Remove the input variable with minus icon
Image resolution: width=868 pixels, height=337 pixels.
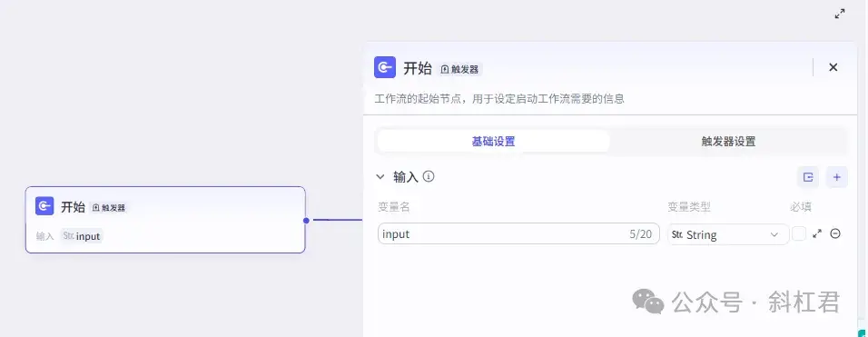pos(835,233)
